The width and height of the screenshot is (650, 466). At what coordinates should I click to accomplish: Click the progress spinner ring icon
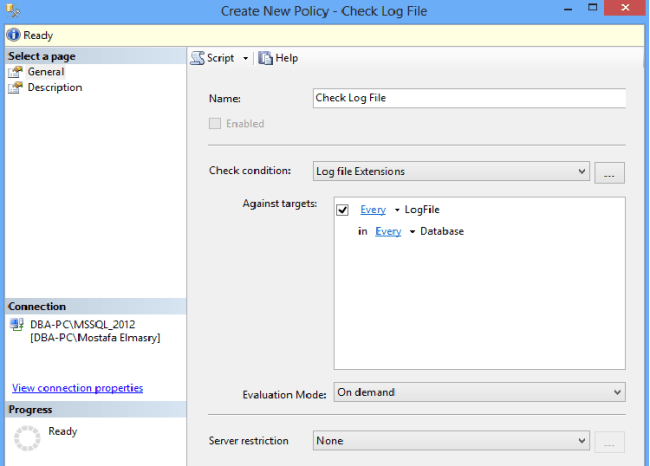pos(27,438)
